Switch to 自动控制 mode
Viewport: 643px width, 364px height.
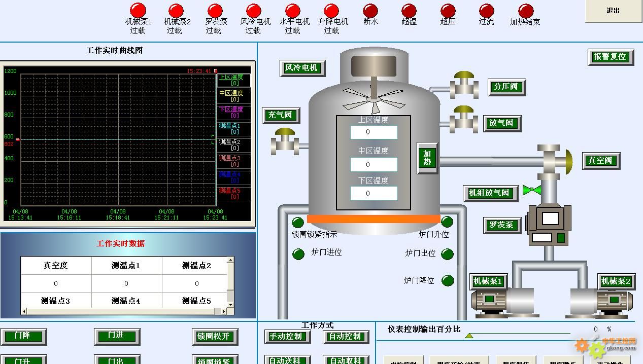345,336
